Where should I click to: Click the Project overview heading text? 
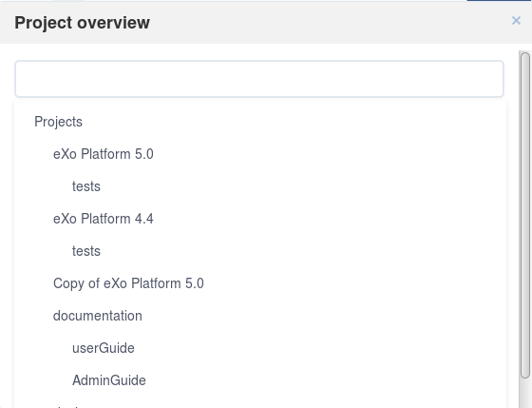(x=82, y=23)
